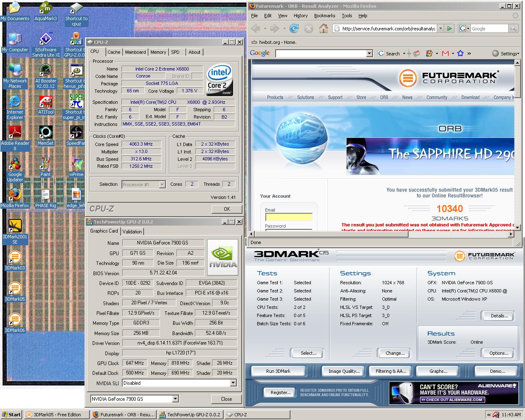Open CPU-Z Processor selection dropdown
Screen dimensions: 525x420
162,185
